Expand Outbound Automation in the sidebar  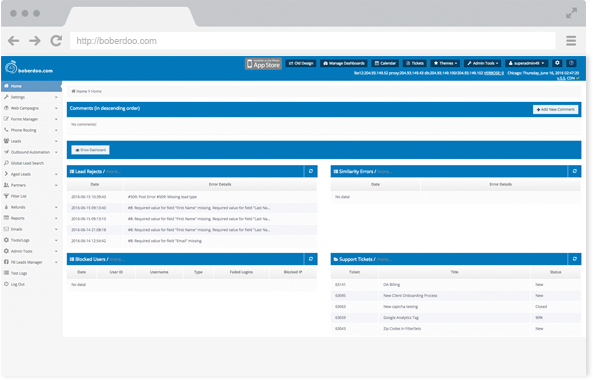pyautogui.click(x=31, y=152)
